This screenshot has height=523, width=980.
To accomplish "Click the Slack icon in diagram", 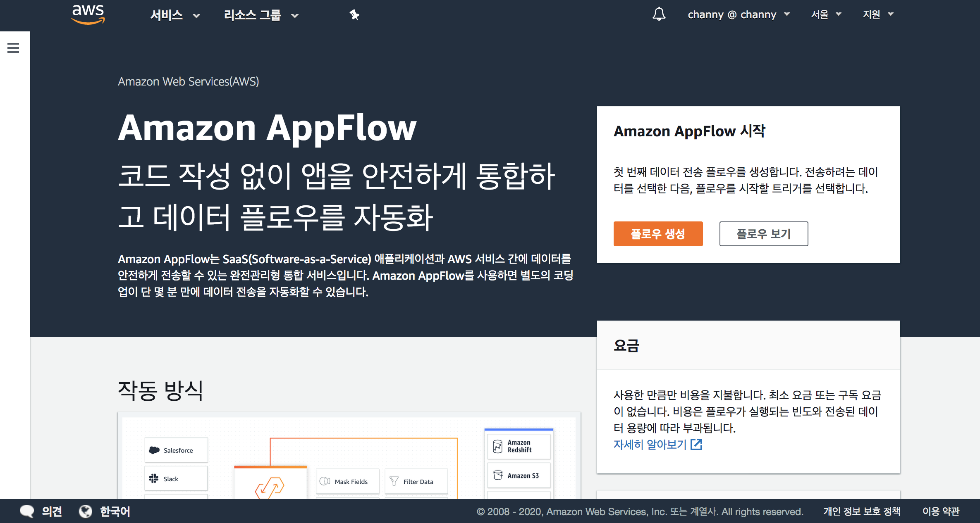I will point(154,479).
